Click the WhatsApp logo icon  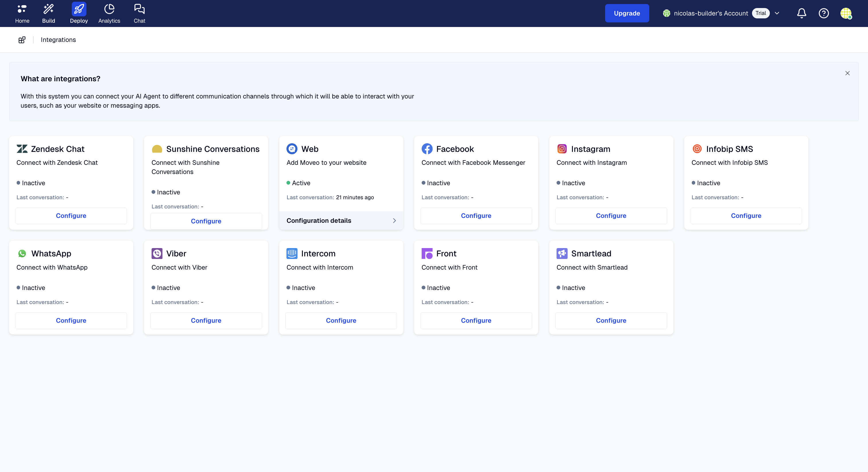(22, 254)
